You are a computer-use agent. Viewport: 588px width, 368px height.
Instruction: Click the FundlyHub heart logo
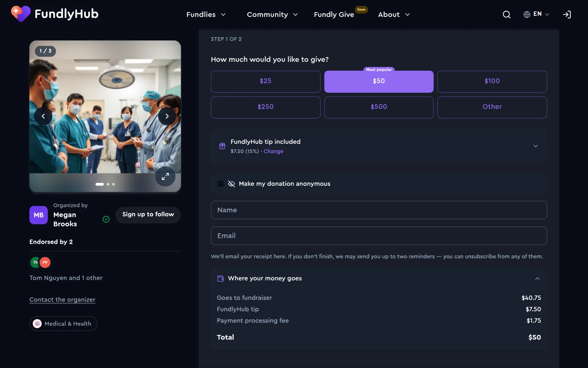pos(21,14)
